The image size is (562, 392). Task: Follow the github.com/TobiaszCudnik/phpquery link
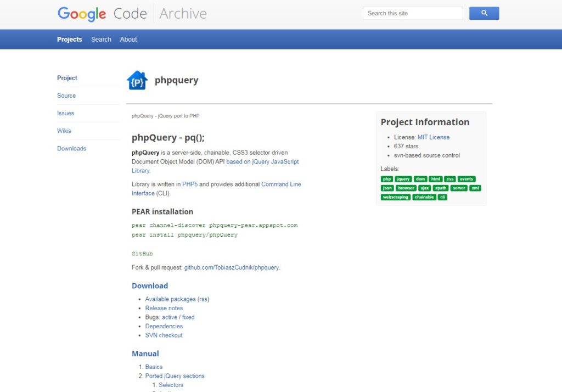pyautogui.click(x=231, y=267)
